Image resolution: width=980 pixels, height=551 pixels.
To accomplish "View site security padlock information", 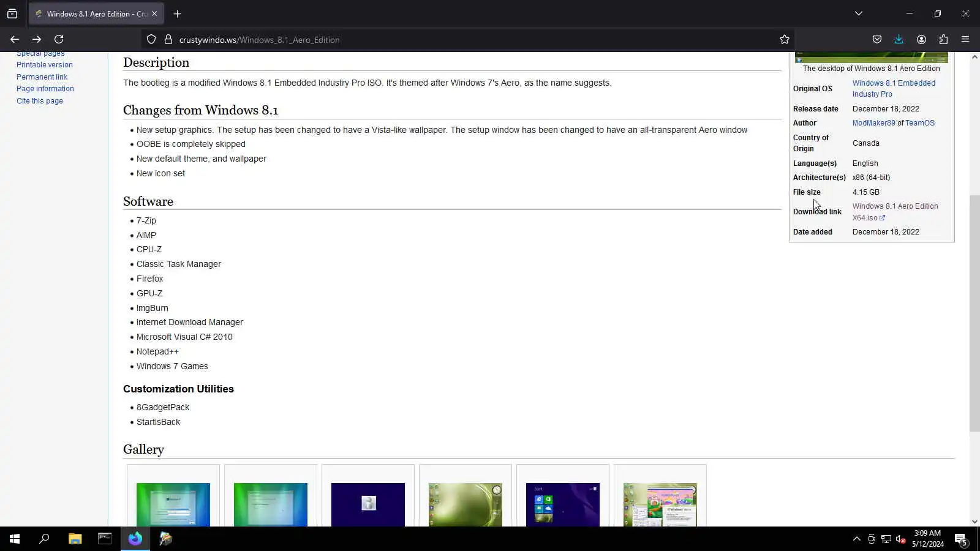I will (168, 40).
